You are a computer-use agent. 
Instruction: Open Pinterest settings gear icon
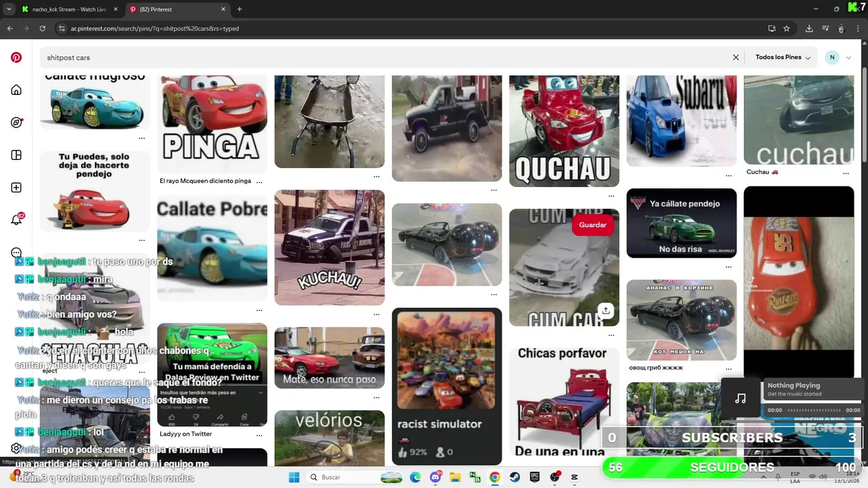pos(16,448)
